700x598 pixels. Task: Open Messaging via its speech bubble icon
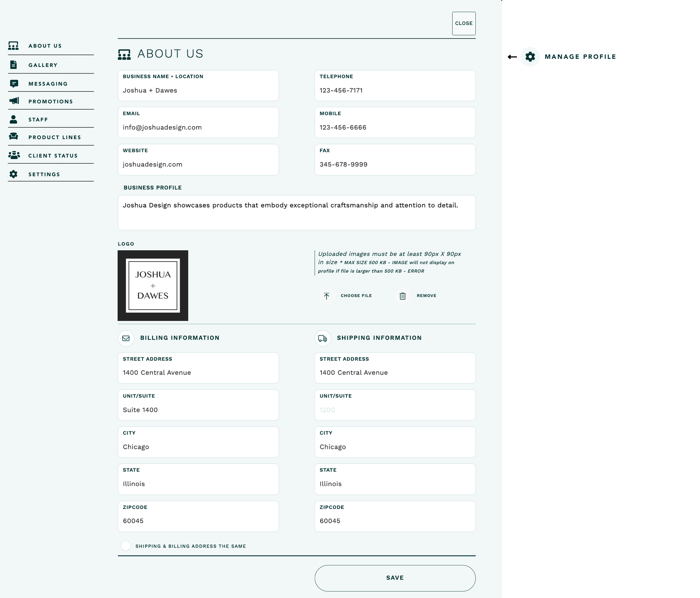(13, 83)
